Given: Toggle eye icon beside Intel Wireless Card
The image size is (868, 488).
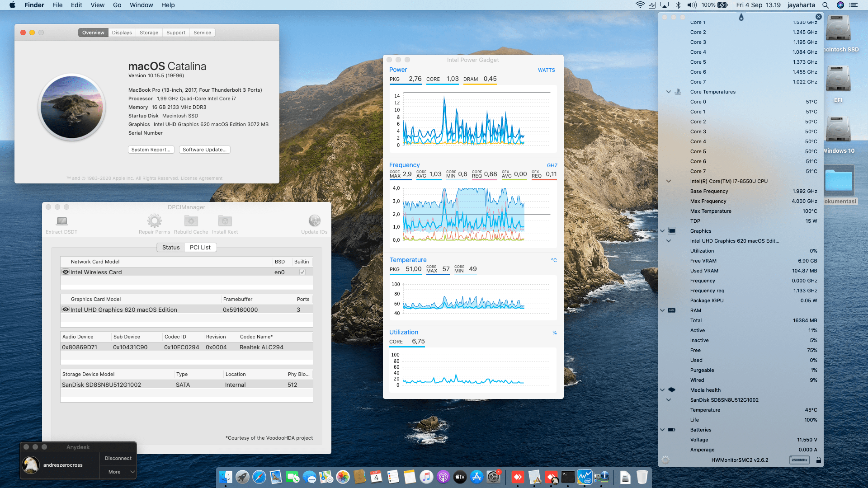Looking at the screenshot, I should [x=66, y=272].
